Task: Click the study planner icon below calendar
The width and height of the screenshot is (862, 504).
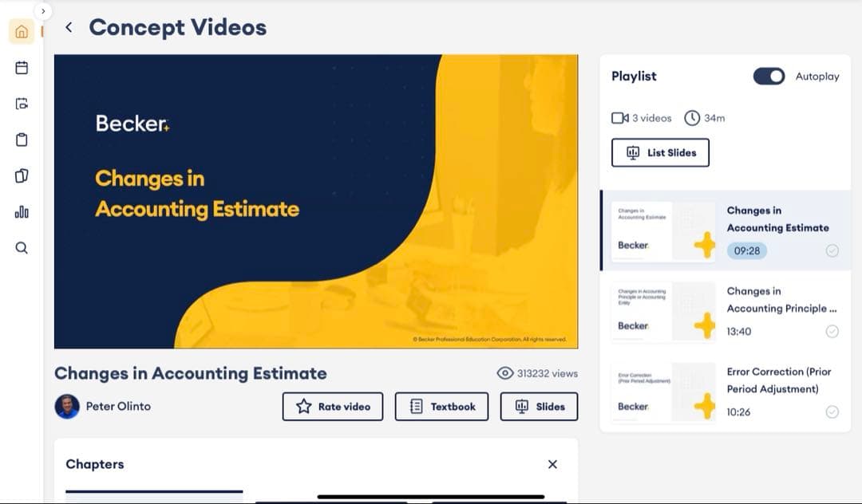Action: tap(22, 104)
